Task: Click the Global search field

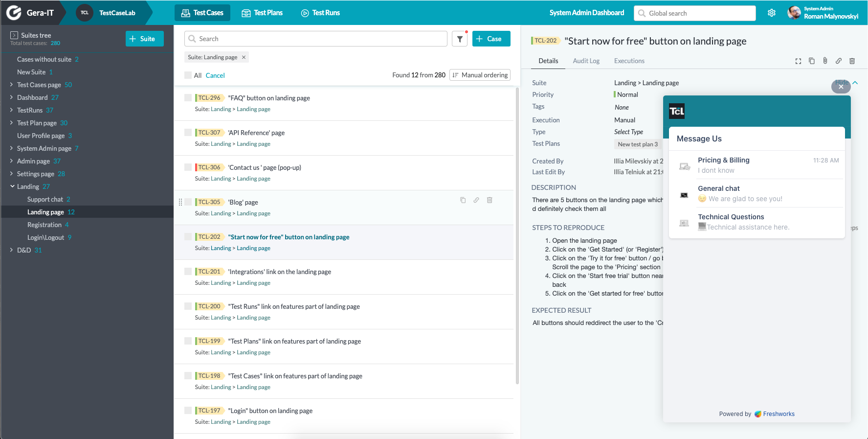Action: coord(694,14)
